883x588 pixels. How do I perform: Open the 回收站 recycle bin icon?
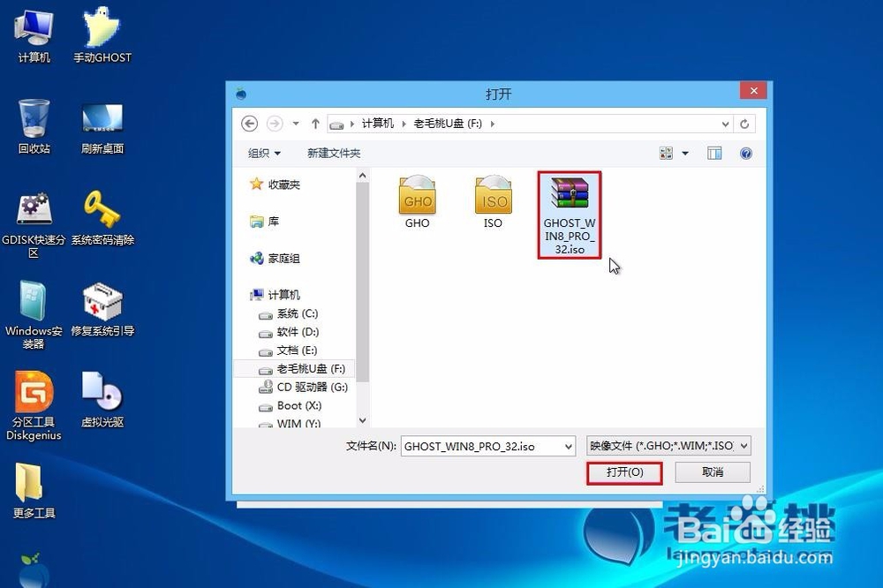coord(34,126)
